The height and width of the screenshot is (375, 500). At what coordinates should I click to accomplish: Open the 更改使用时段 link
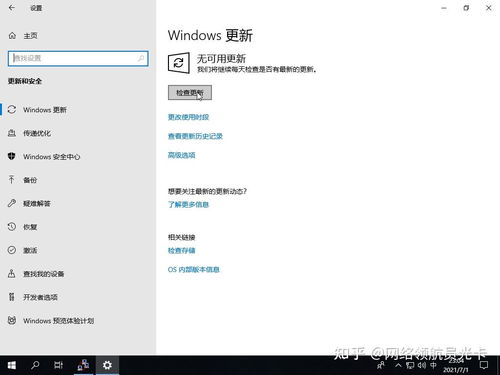[188, 117]
